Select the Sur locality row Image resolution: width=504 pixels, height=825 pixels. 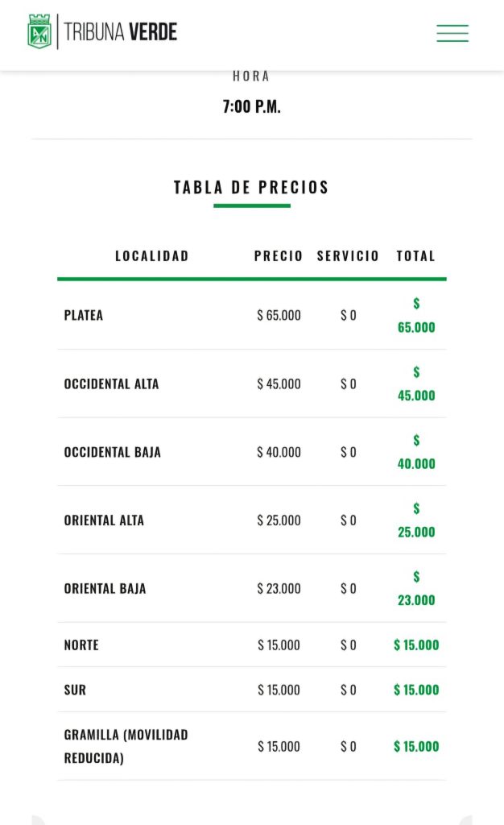[x=252, y=690]
